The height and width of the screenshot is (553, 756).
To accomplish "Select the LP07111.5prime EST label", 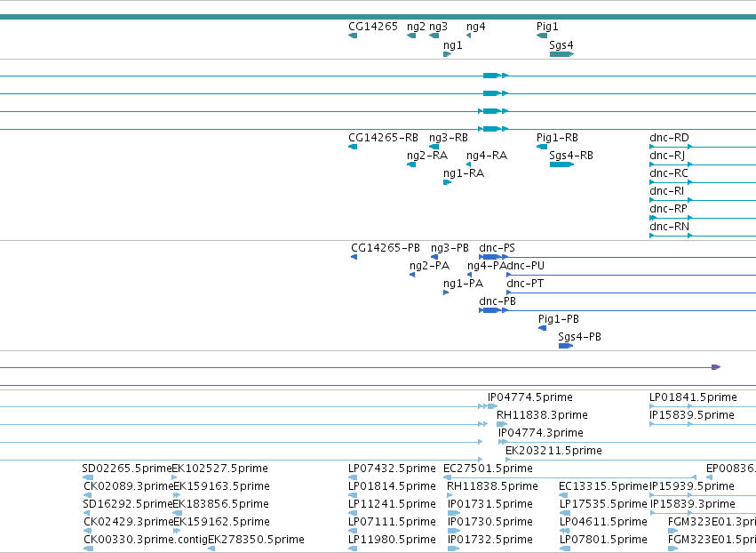I will pyautogui.click(x=392, y=522).
